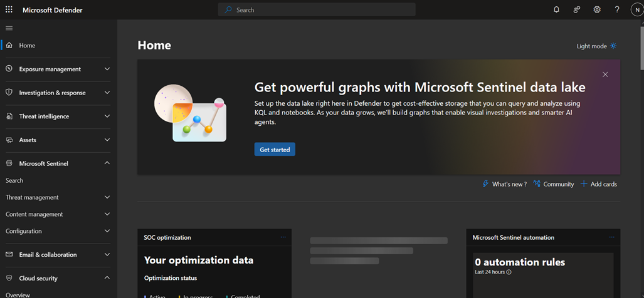Open the Settings gear icon
Screen dimensions: 644x298
597,9
